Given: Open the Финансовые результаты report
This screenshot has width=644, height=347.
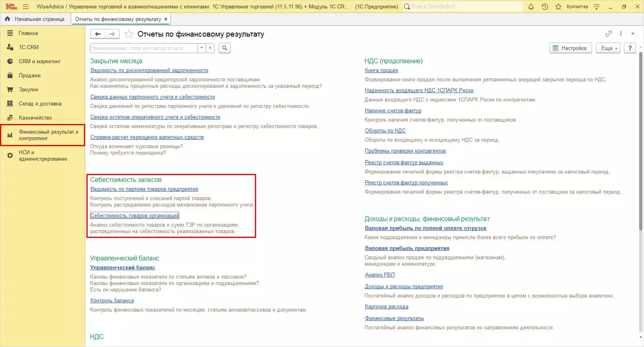Looking at the screenshot, I should coord(394,318).
